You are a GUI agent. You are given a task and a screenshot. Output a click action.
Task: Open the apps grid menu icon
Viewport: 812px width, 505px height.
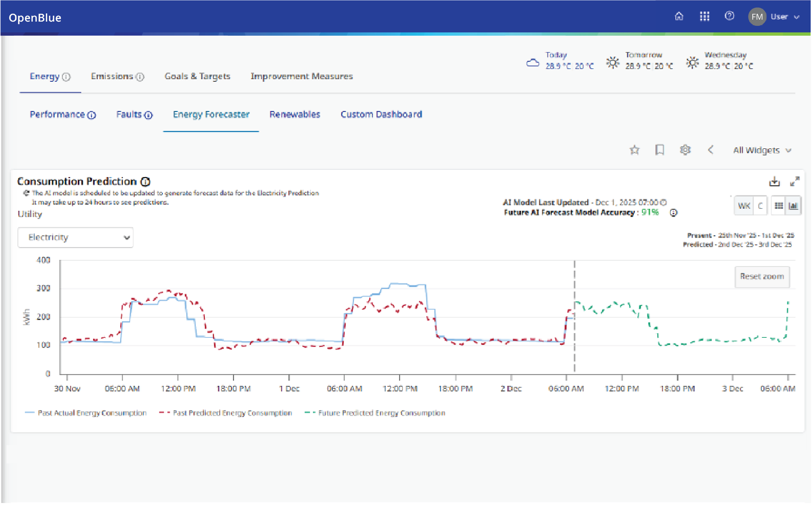[x=705, y=16]
